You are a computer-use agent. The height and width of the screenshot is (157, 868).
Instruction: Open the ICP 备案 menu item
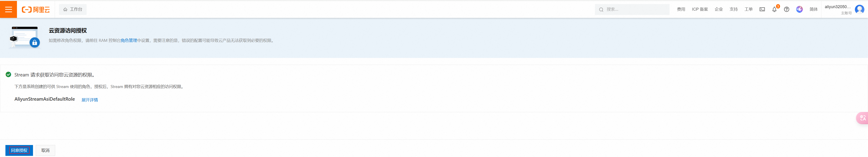700,10
